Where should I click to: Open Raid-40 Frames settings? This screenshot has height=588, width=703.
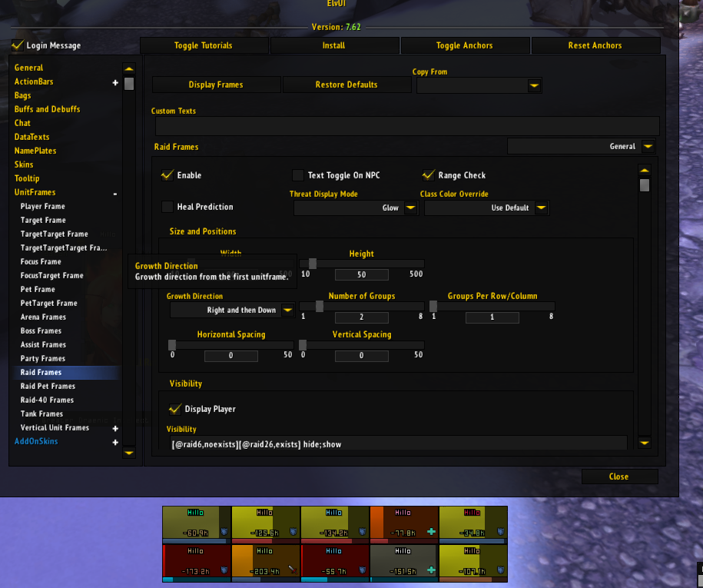(47, 400)
